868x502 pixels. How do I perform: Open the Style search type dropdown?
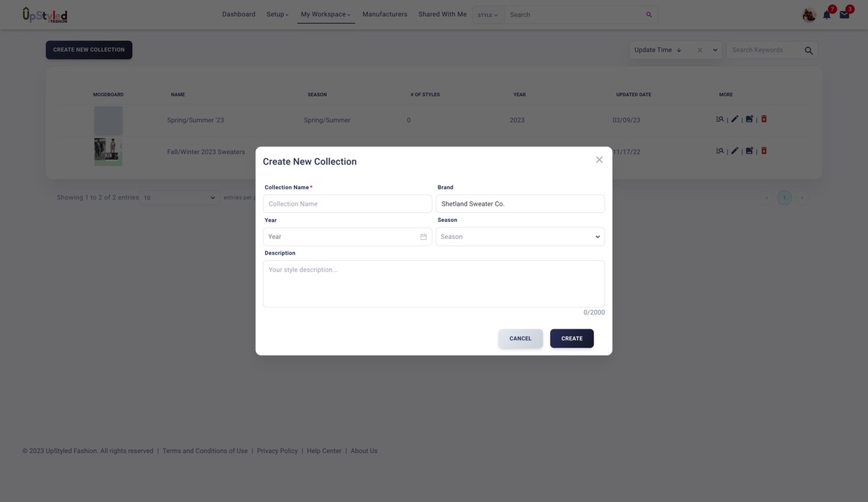point(488,15)
